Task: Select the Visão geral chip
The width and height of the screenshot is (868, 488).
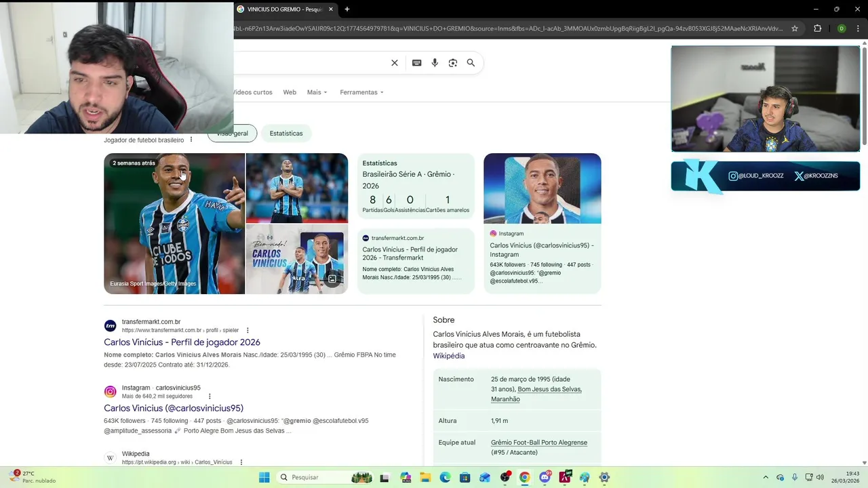Action: 233,134
